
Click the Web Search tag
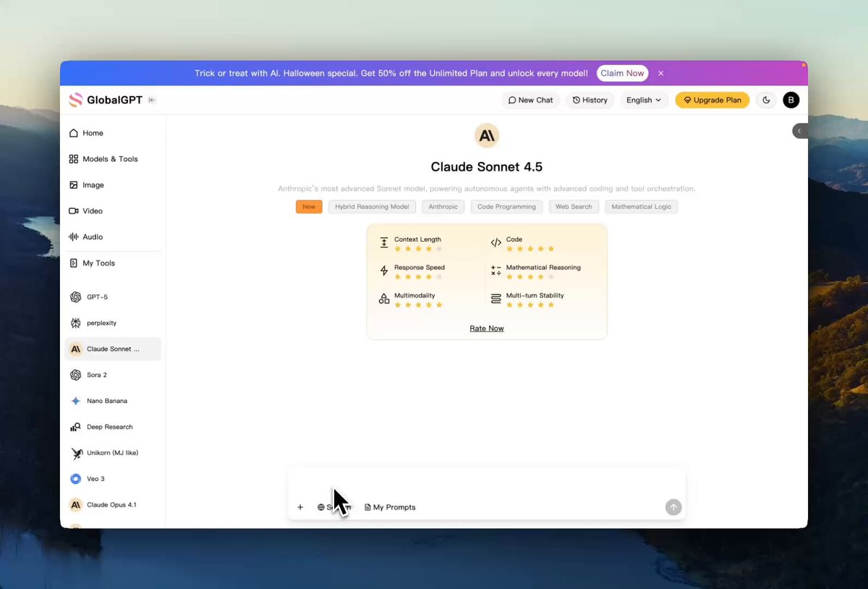point(574,207)
